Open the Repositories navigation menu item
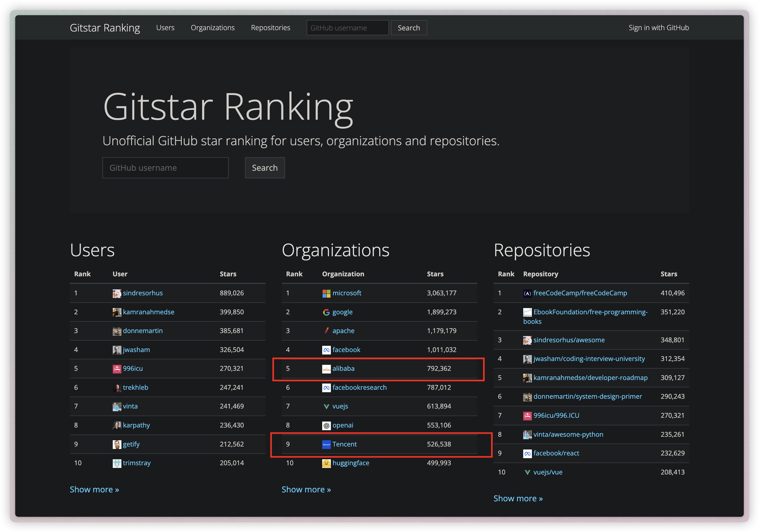759x532 pixels. pyautogui.click(x=270, y=28)
